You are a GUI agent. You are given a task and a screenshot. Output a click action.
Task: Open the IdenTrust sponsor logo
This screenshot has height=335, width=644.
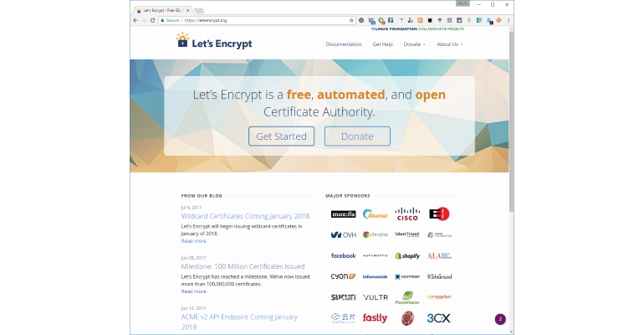coord(407,234)
